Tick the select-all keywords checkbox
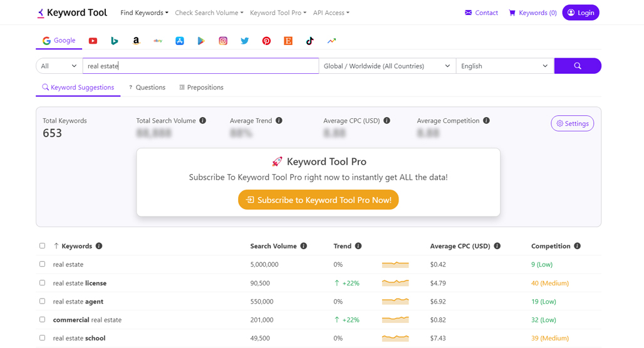This screenshot has height=348, width=644. [43, 246]
